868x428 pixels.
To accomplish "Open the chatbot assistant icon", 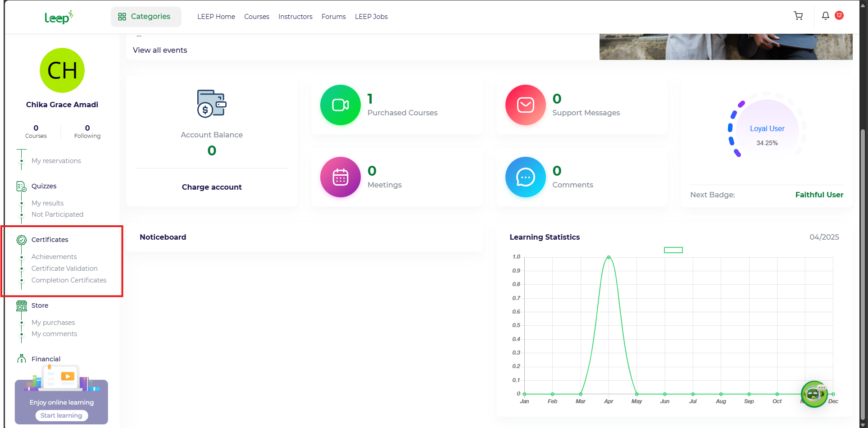I will 814,394.
